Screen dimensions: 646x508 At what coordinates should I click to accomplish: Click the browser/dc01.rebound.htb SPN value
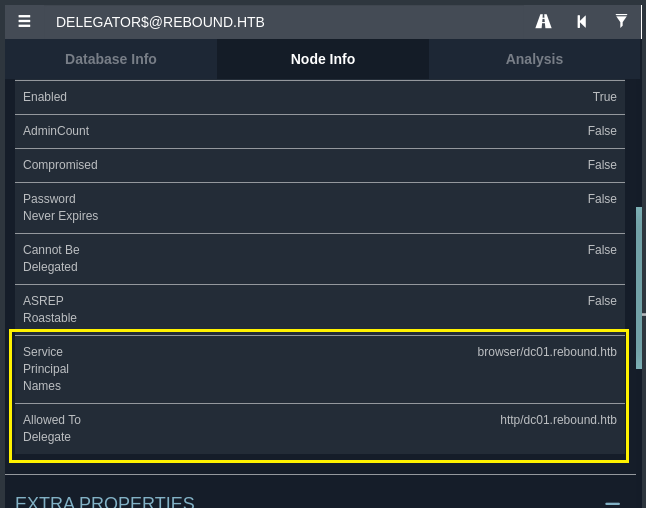tap(547, 352)
